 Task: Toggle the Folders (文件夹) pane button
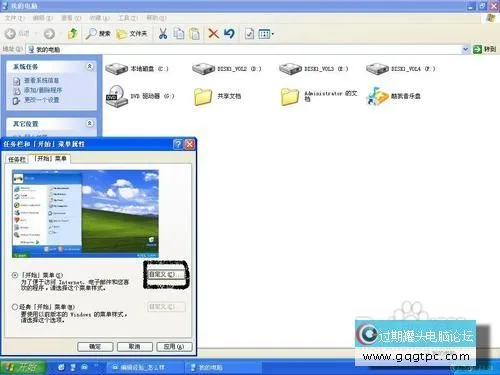[132, 34]
